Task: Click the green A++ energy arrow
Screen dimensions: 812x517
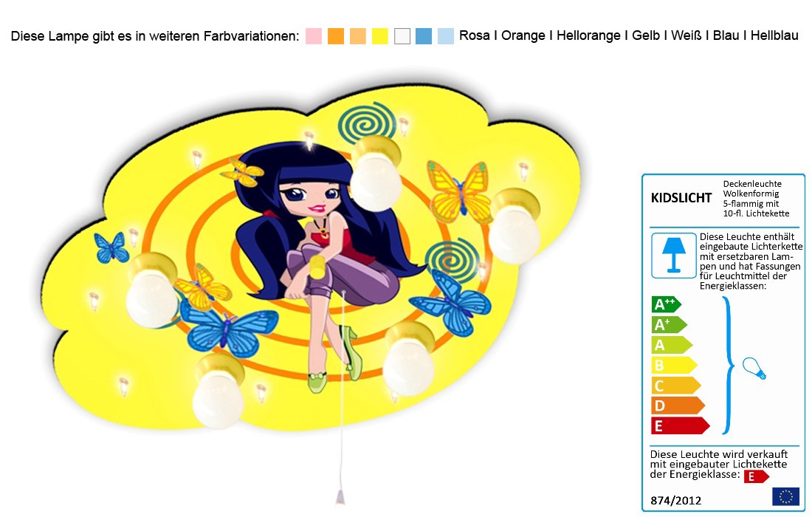Action: (666, 304)
